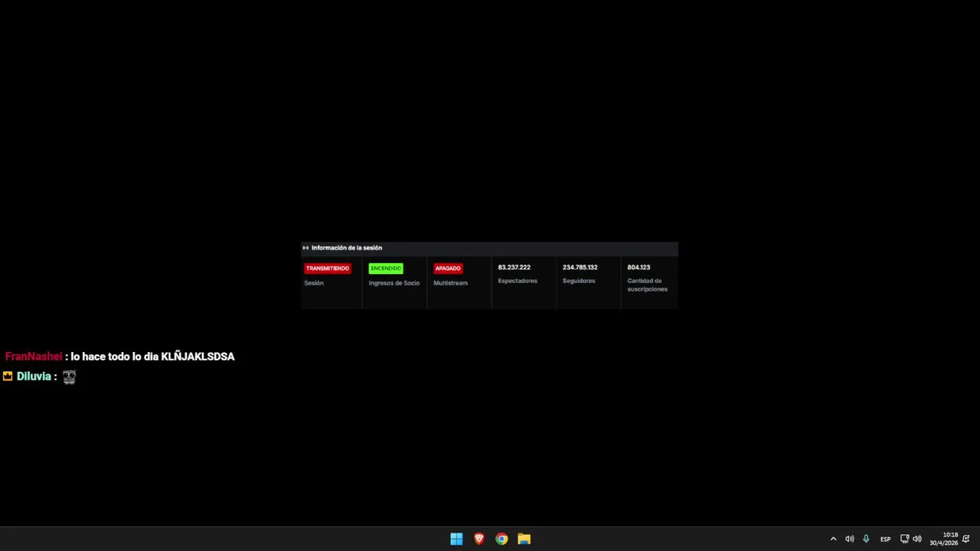
Task: Select the subscription count 804.123
Action: coord(639,267)
